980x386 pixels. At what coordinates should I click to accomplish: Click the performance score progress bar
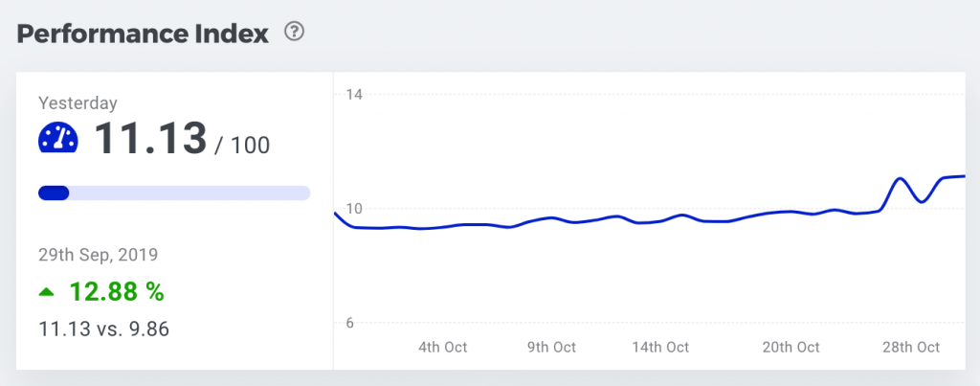click(x=174, y=193)
